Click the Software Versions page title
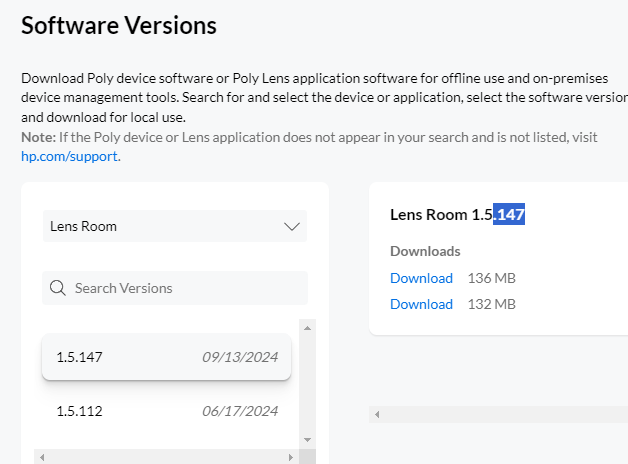 119,26
